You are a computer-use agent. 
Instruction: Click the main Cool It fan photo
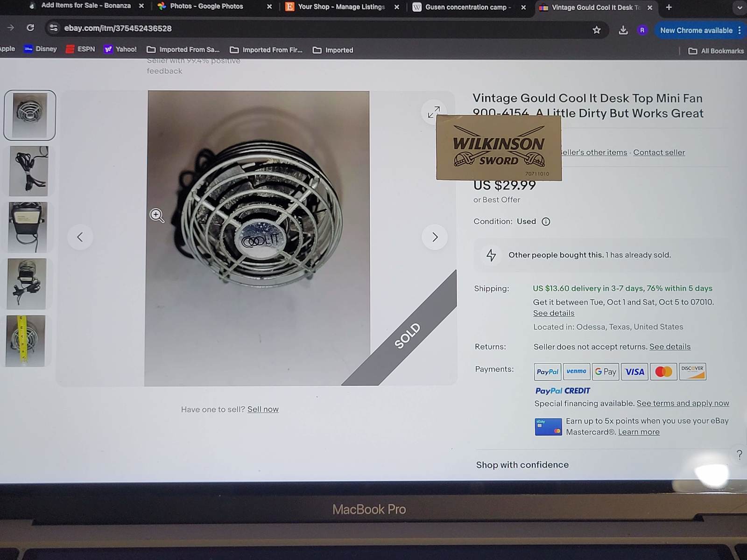coord(257,238)
